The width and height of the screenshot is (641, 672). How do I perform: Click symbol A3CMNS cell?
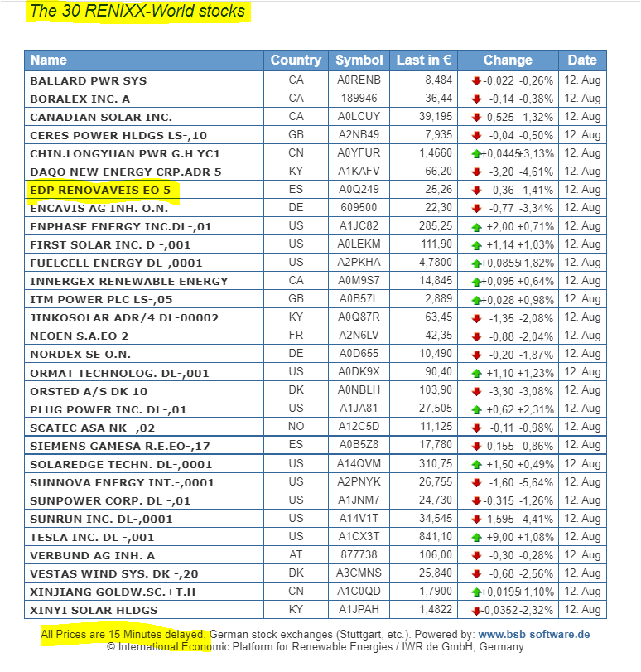[x=359, y=573]
